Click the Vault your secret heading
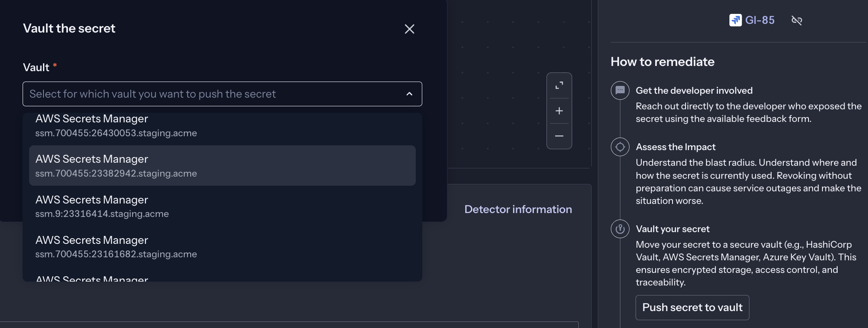Viewport: 868px width, 328px height. coord(673,229)
